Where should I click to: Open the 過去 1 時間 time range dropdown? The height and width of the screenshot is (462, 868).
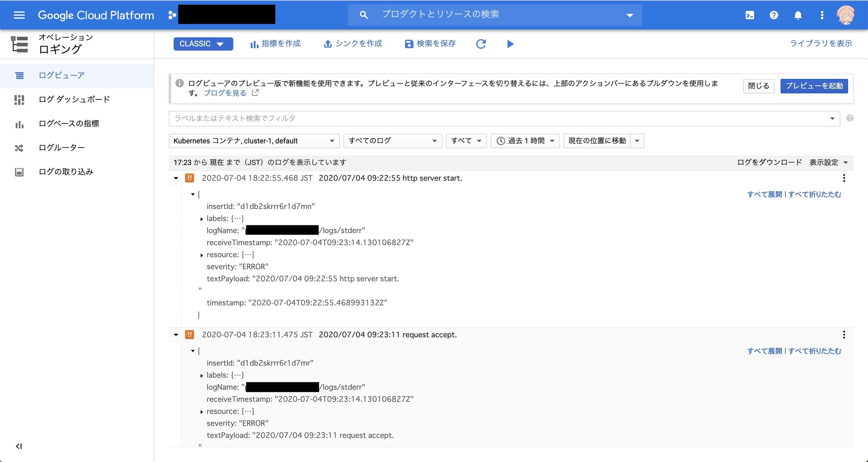[x=525, y=141]
